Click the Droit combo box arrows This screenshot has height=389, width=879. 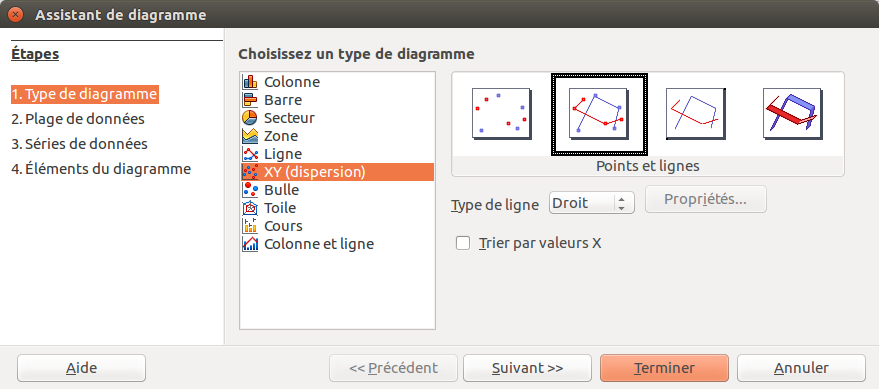[x=621, y=203]
